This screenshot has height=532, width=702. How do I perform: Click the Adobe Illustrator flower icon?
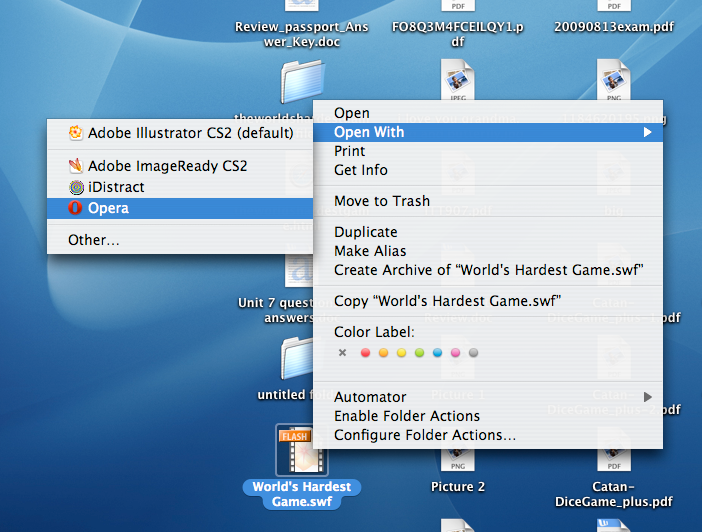[x=76, y=133]
